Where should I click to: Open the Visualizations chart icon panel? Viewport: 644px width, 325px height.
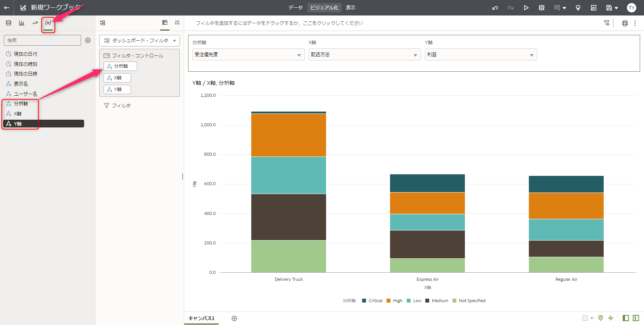tap(22, 23)
